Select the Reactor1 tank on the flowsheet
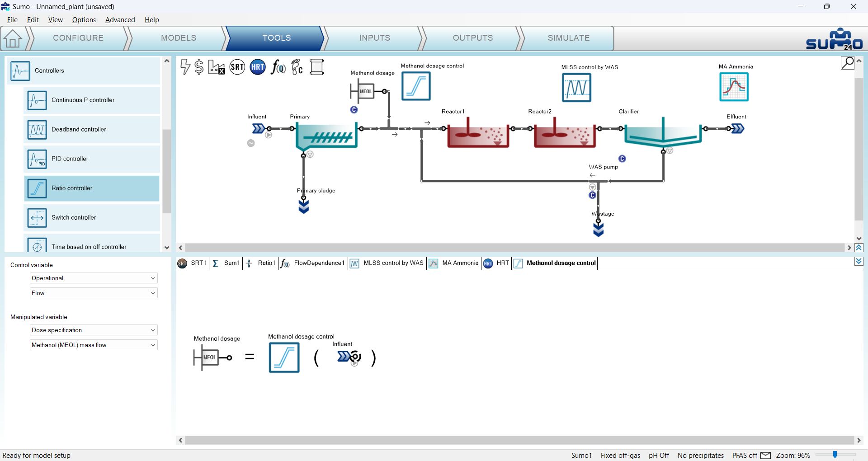868x461 pixels. 478,133
